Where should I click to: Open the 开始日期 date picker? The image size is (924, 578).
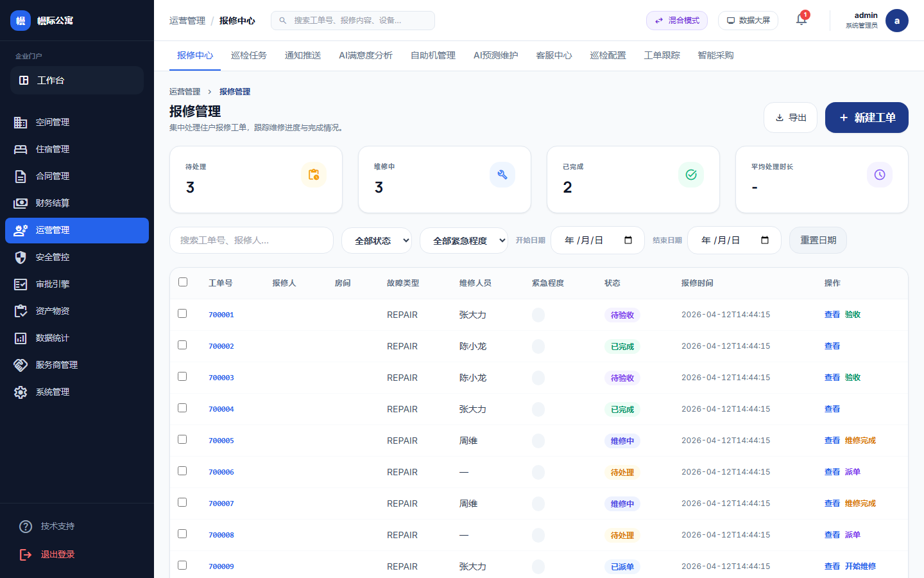[x=597, y=240]
